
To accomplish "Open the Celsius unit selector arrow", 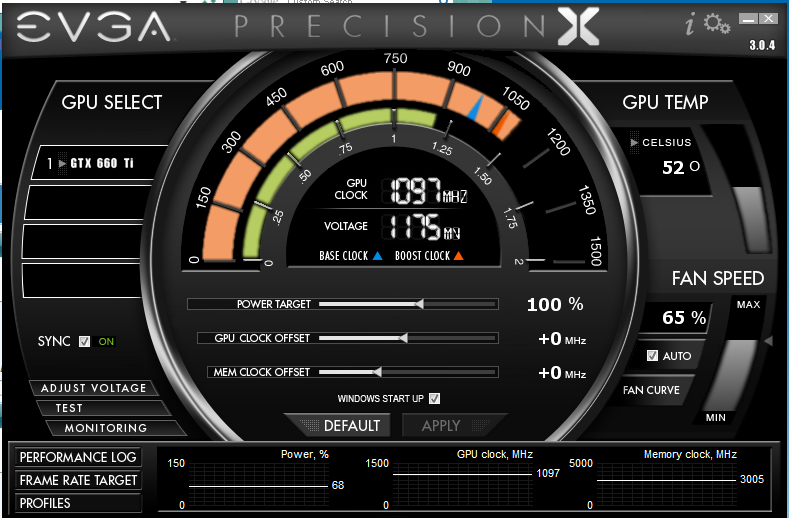I will tap(634, 142).
